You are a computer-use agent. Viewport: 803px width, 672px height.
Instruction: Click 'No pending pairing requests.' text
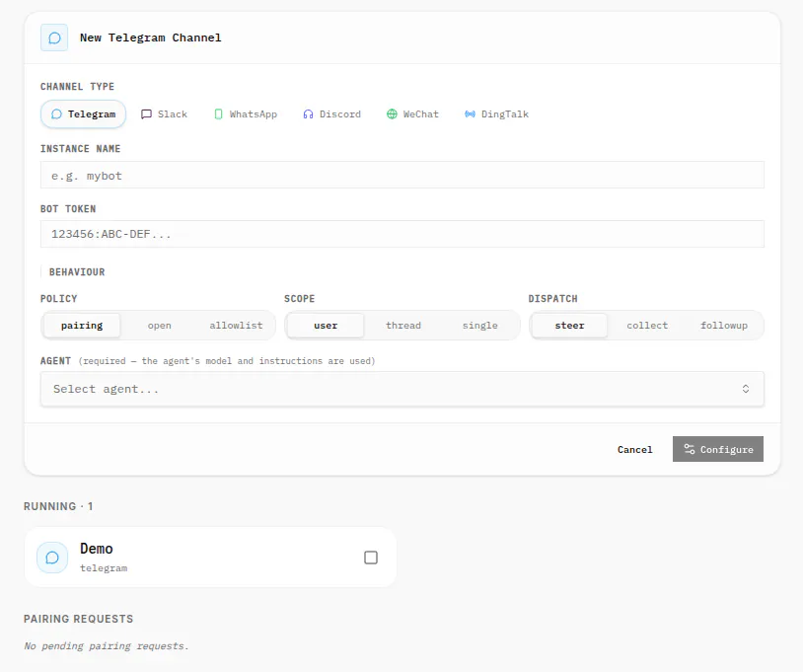coord(107,646)
